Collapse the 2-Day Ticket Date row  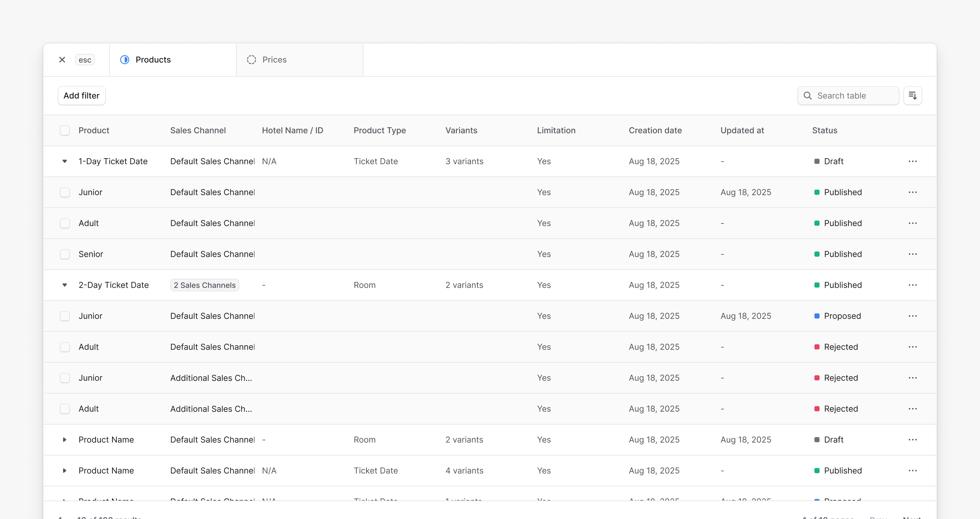click(65, 285)
